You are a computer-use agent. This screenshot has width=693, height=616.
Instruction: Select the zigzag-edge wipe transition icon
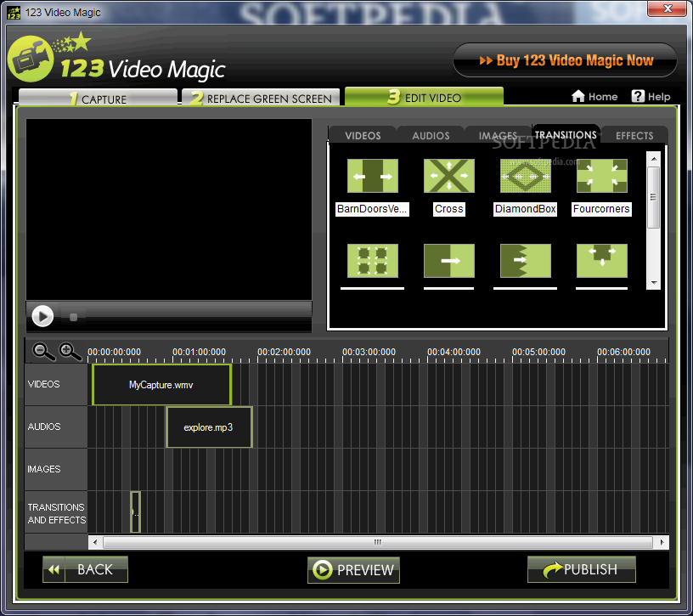526,261
